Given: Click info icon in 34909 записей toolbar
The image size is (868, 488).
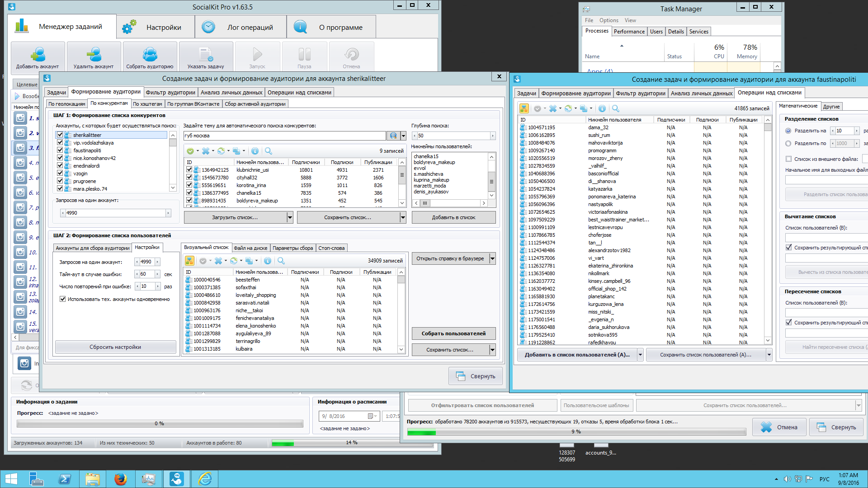Looking at the screenshot, I should (x=268, y=261).
